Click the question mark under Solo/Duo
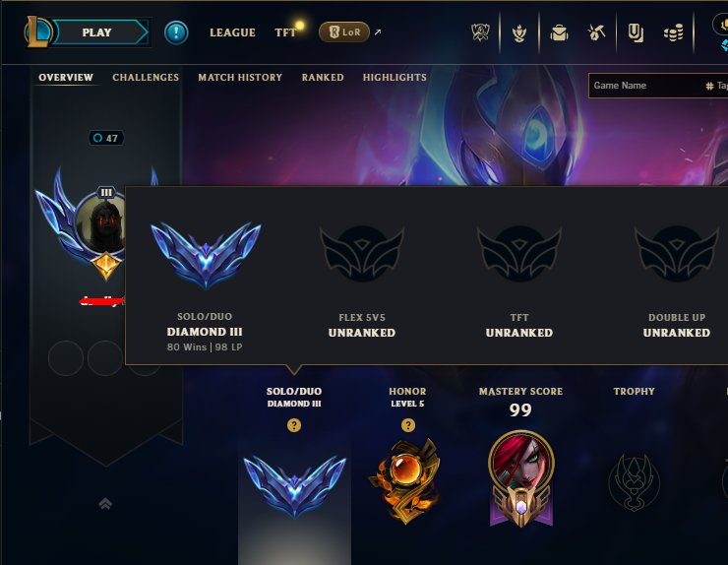 (294, 425)
